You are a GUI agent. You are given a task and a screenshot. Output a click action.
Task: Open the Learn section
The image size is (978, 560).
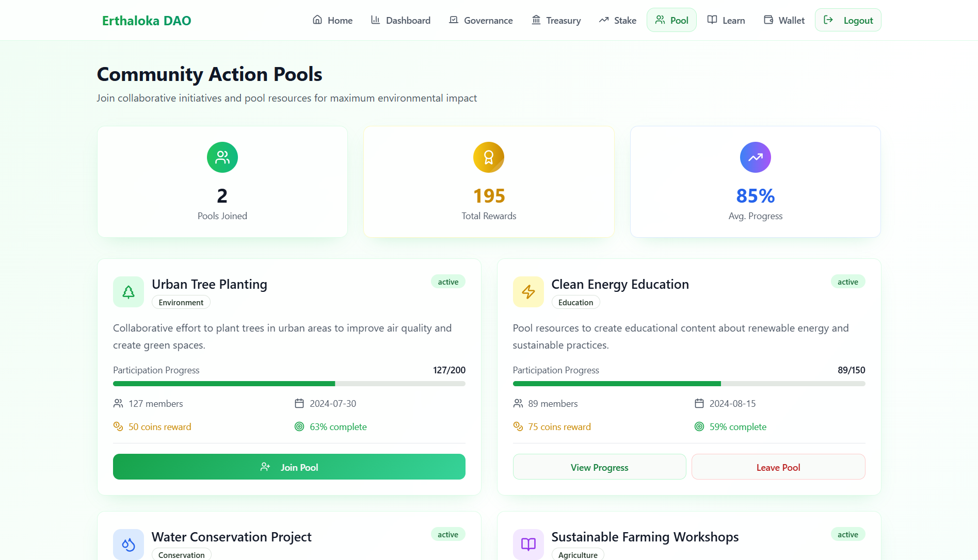726,20
